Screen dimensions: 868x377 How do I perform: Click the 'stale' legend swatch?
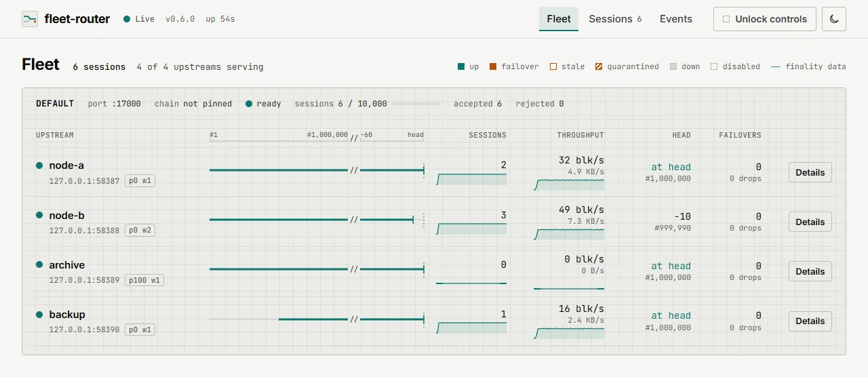click(x=553, y=66)
